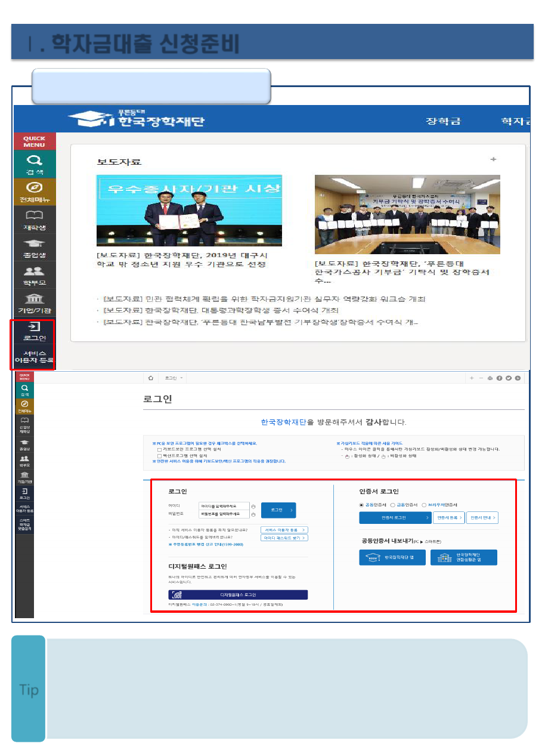Share the login page via Facebook icon
This screenshot has width=545, height=756.
500,378
